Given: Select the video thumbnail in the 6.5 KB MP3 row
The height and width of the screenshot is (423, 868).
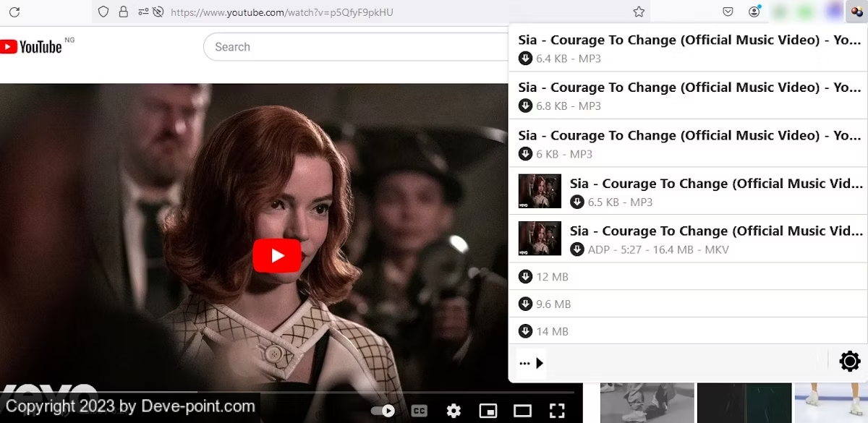Looking at the screenshot, I should 540,191.
